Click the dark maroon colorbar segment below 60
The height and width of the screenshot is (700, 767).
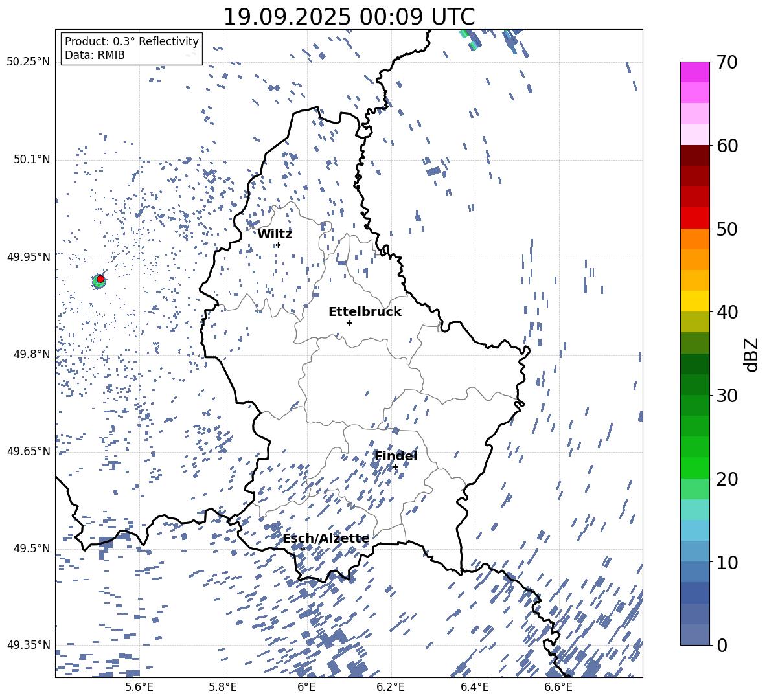(694, 155)
